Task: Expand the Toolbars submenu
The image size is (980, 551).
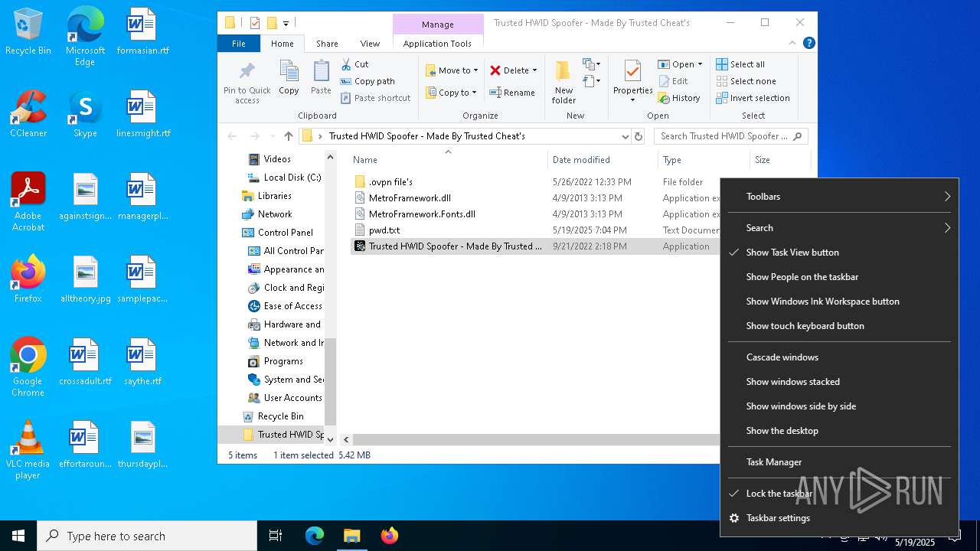Action: [839, 197]
